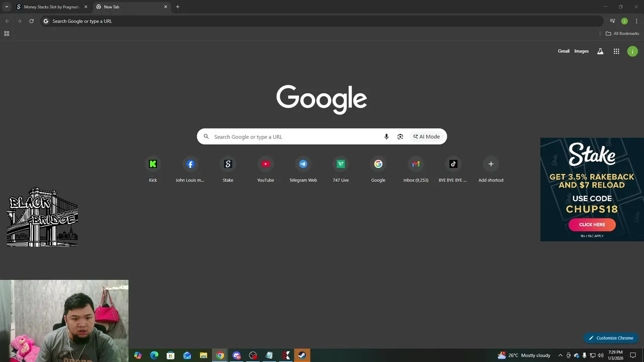Click the CLICK HERE button on Stake ad
Image resolution: width=644 pixels, height=362 pixels.
(592, 225)
